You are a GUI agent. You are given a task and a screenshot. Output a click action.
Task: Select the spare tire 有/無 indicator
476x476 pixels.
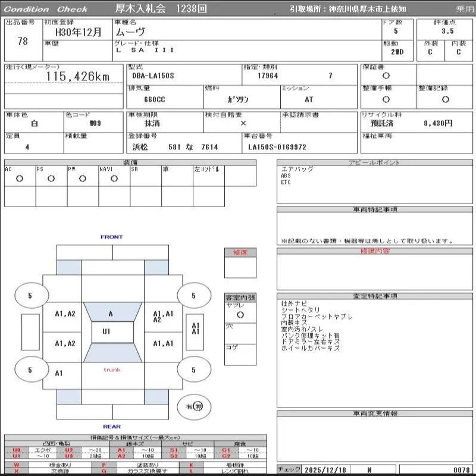coord(195,407)
